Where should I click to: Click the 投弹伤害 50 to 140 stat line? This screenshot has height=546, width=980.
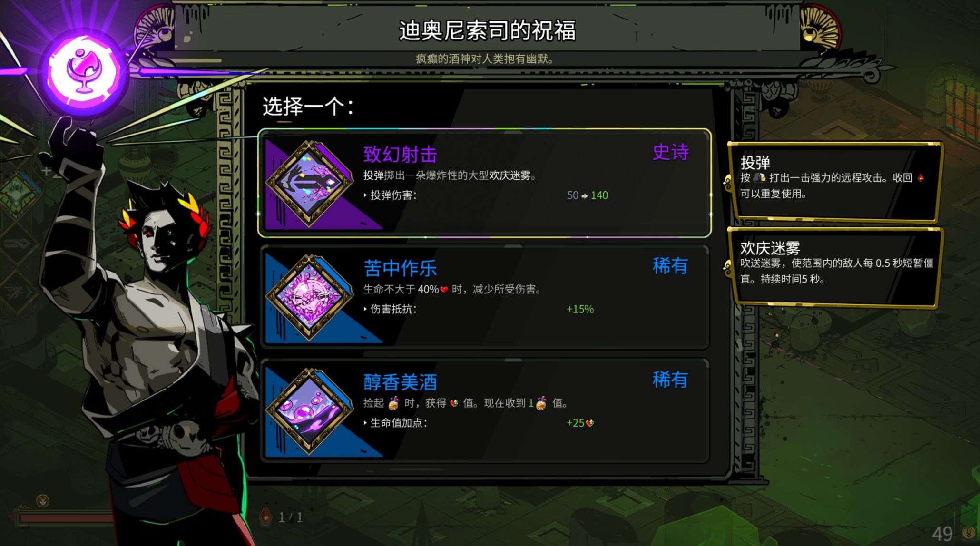tap(486, 195)
